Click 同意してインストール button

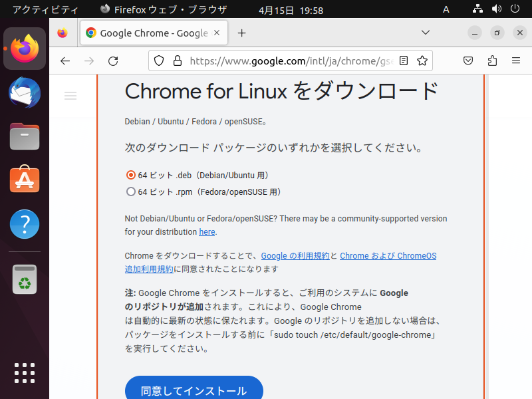click(x=194, y=388)
